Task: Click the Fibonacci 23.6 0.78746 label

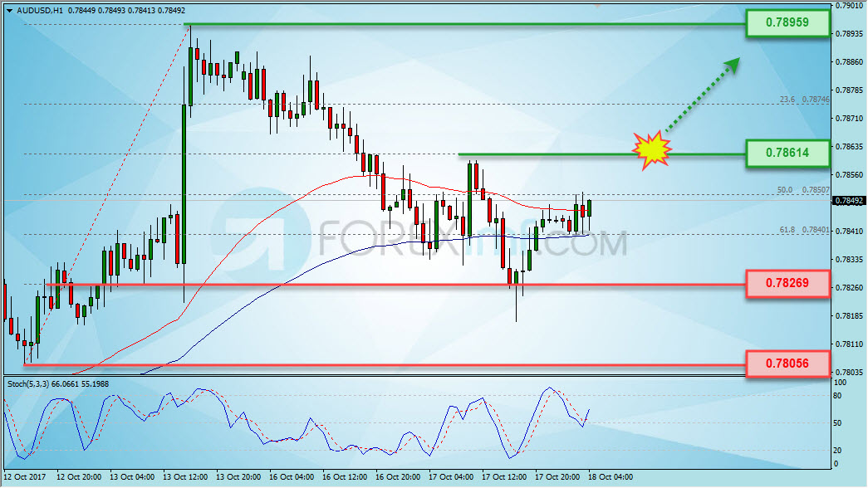Action: point(804,100)
